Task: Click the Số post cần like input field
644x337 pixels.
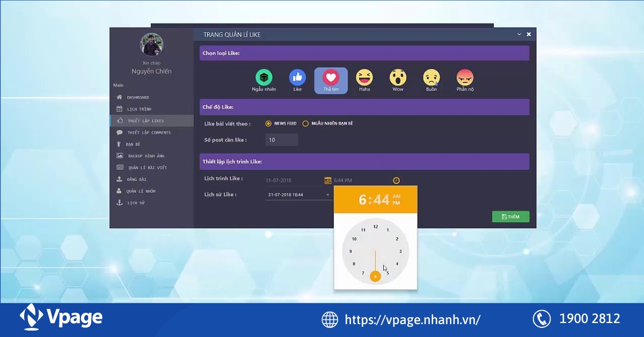Action: (x=282, y=140)
